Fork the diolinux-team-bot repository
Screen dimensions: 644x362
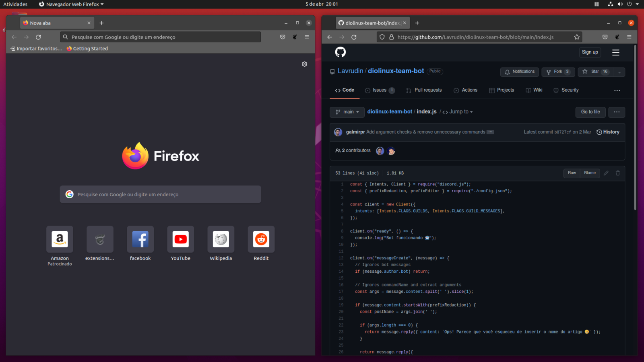558,72
